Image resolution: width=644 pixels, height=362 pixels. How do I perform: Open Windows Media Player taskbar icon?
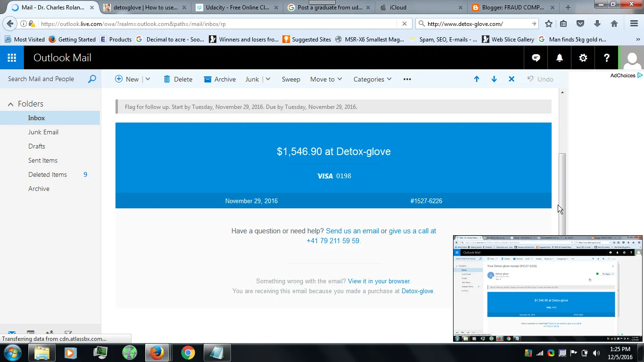(71, 353)
